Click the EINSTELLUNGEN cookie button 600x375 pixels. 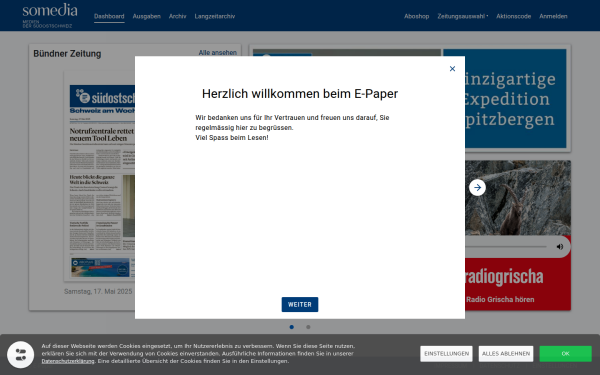click(446, 354)
